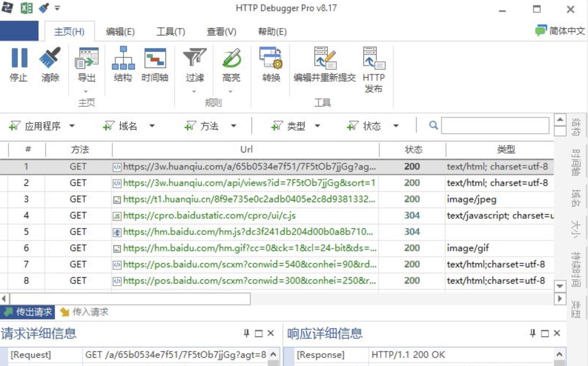
Task: Close the request details (请求详细信息) panel
Action: click(x=271, y=333)
